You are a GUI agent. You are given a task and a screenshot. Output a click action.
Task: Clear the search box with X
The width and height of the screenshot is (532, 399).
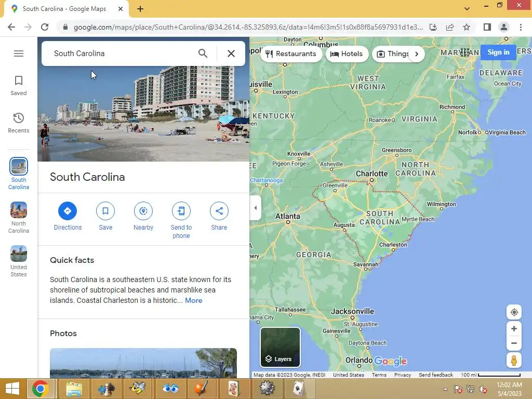(231, 54)
